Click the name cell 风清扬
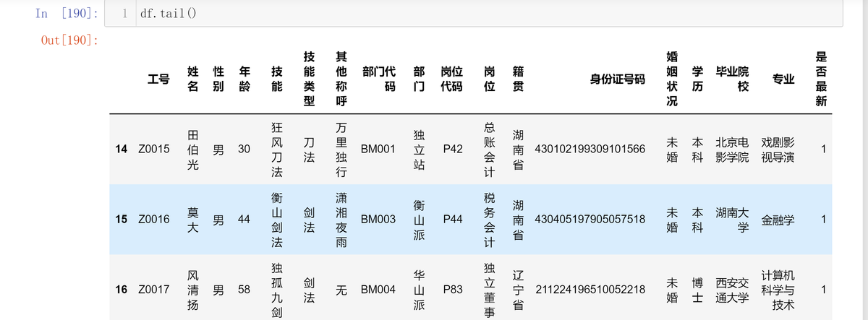 [193, 290]
